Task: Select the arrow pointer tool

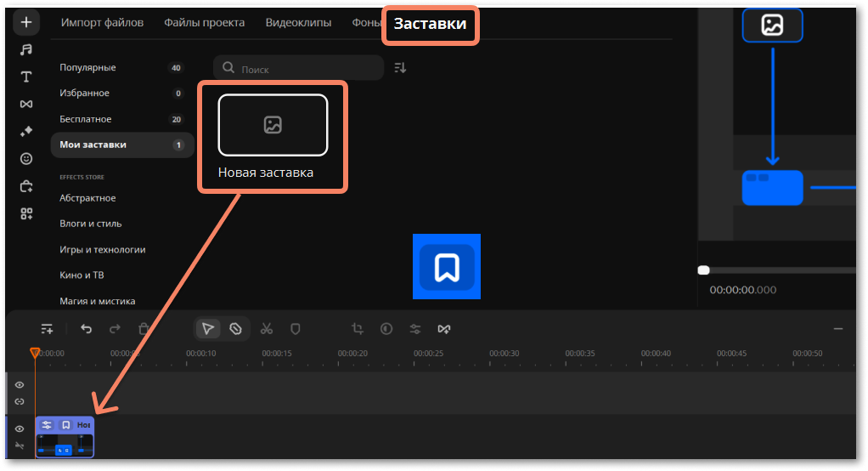Action: [x=208, y=328]
